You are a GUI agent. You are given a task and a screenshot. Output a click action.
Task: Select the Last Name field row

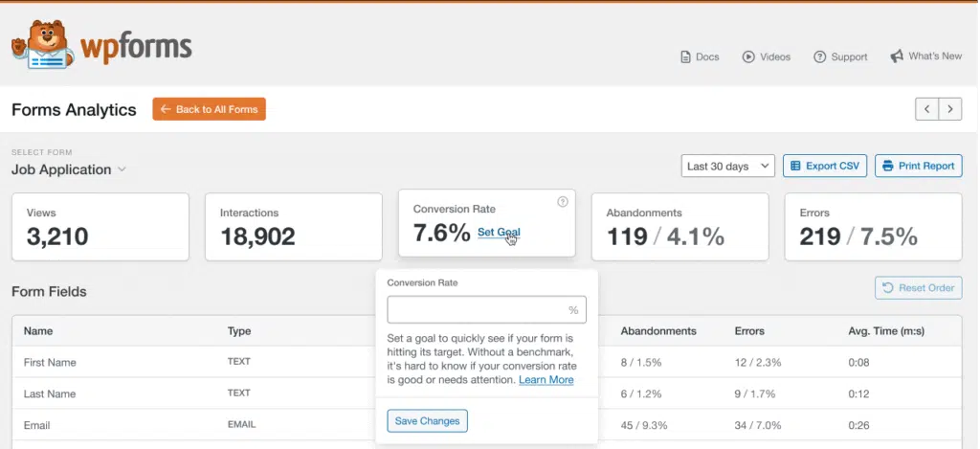coord(487,394)
